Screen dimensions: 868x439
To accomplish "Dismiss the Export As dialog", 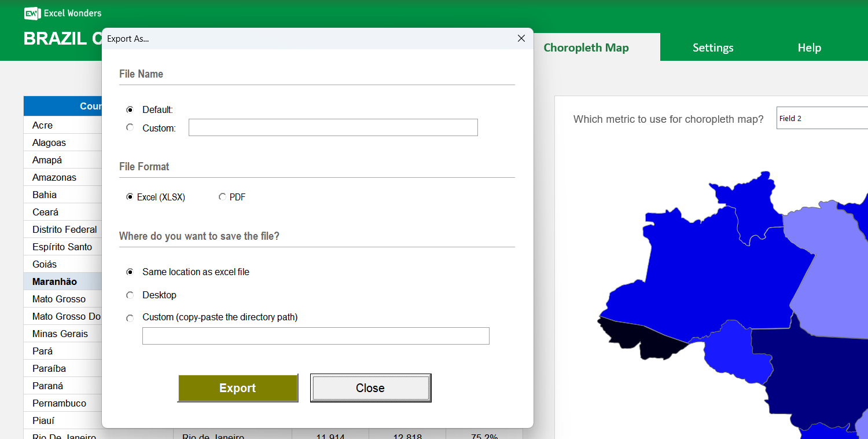I will point(521,38).
